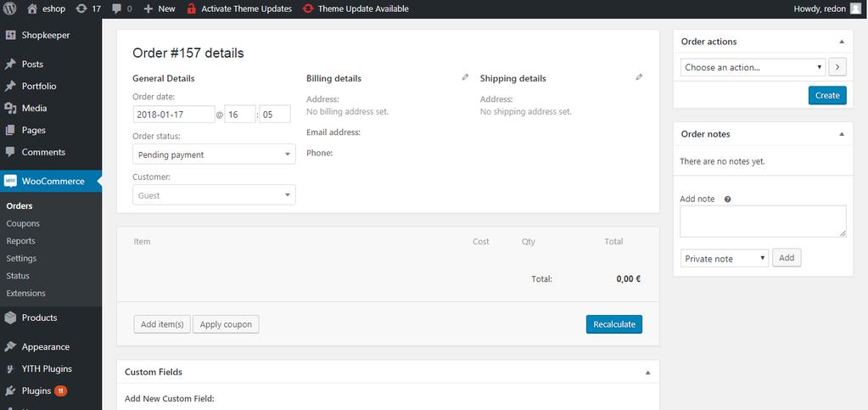This screenshot has width=868, height=410.
Task: Click the Appearance brush icon
Action: (10, 347)
